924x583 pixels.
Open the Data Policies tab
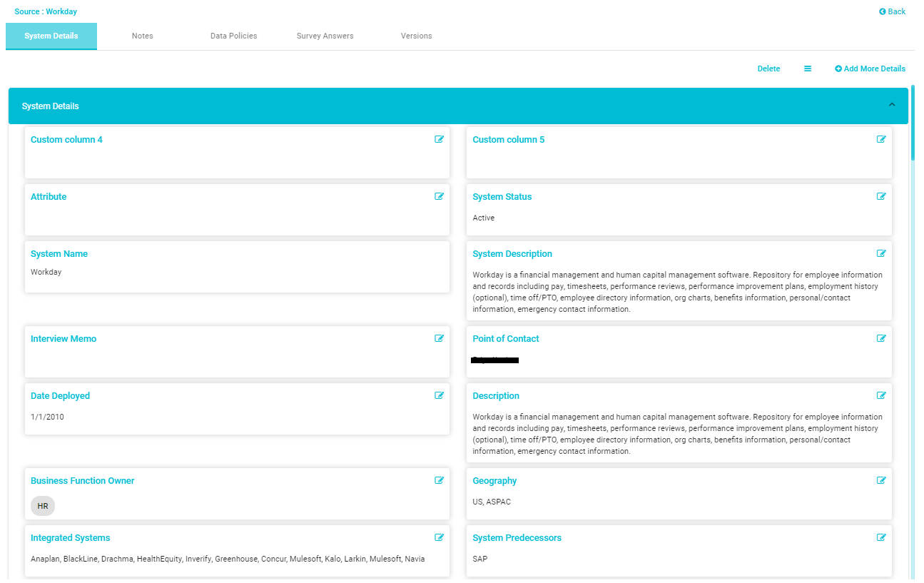[x=233, y=36]
